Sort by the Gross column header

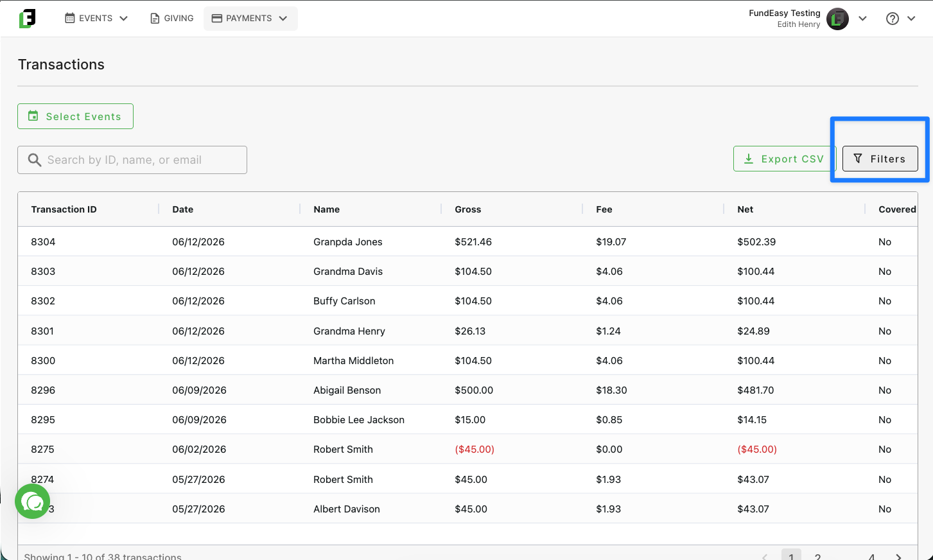tap(468, 209)
